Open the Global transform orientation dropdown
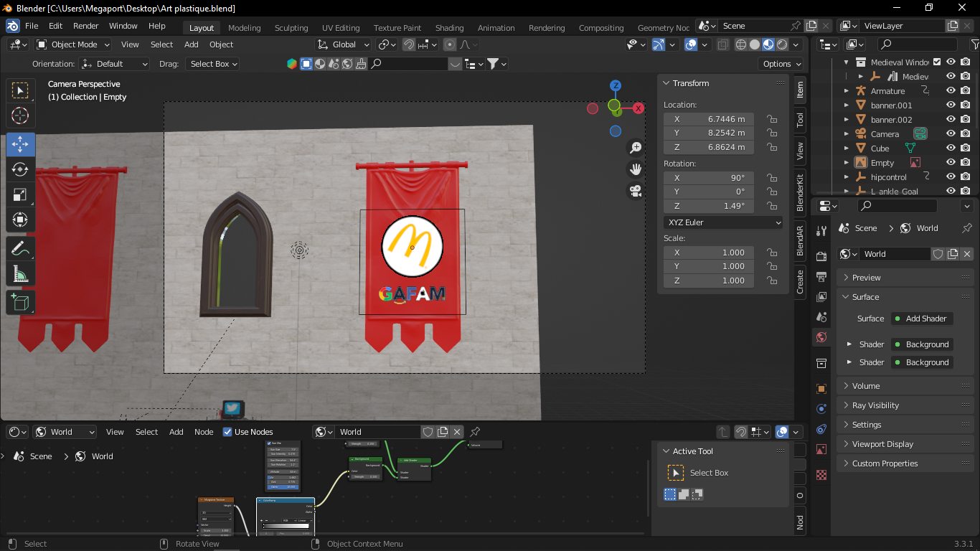The height and width of the screenshot is (551, 980). pyautogui.click(x=343, y=44)
